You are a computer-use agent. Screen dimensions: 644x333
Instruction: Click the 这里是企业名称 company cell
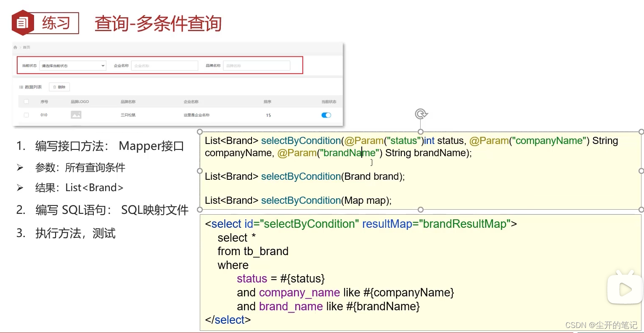196,115
